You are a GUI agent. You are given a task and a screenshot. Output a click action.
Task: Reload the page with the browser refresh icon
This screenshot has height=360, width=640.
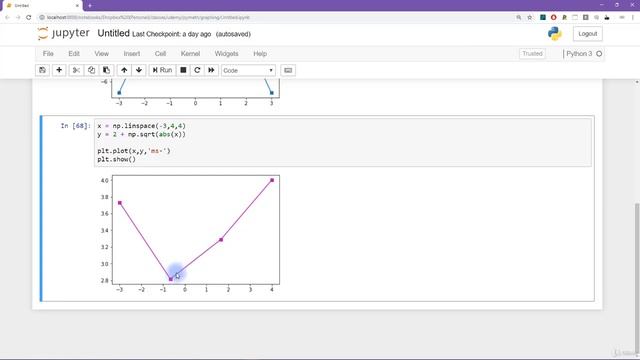coord(29,17)
